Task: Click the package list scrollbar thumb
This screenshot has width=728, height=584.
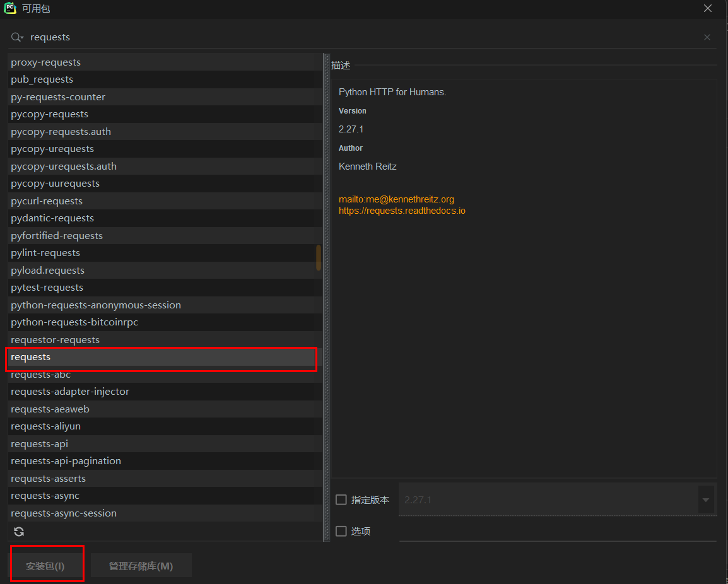Action: [319, 258]
